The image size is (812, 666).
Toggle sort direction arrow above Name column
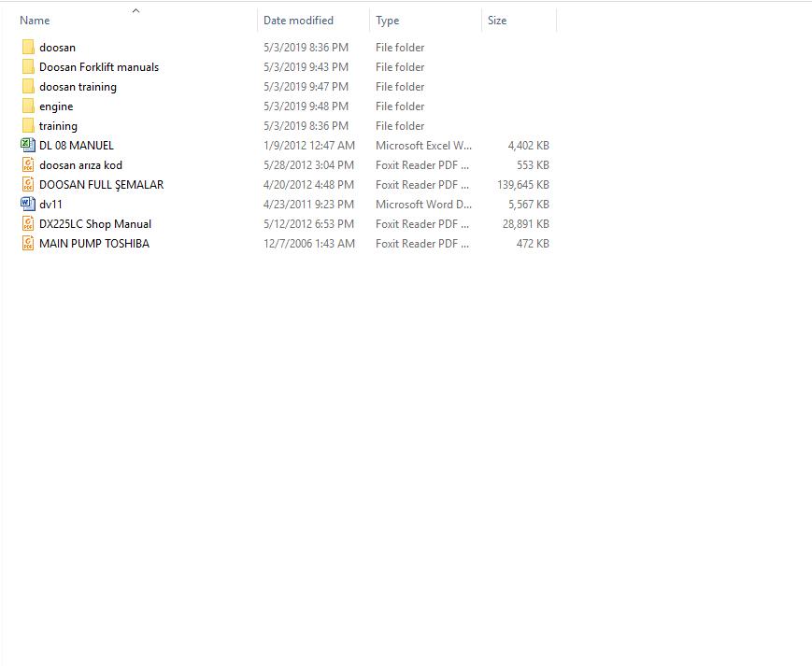136,10
